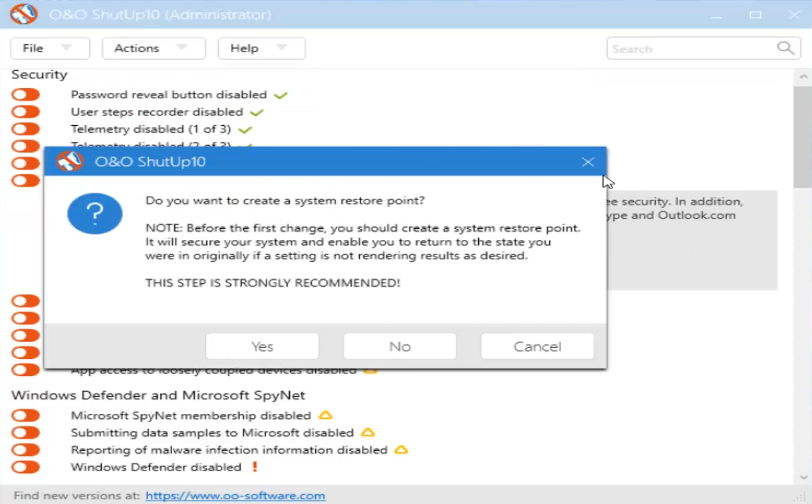This screenshot has height=504, width=812.
Task: Click green checkmark beside User steps recorder
Action: click(257, 112)
